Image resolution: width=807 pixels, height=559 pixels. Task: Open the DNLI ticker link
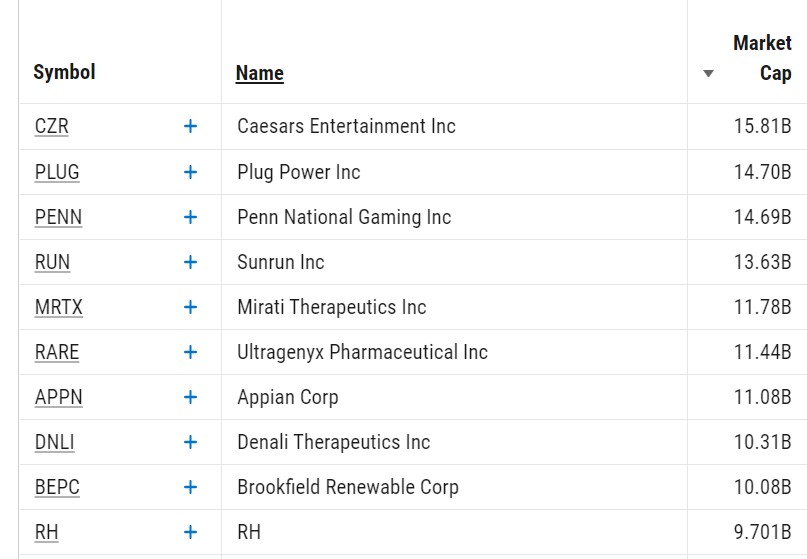point(55,442)
